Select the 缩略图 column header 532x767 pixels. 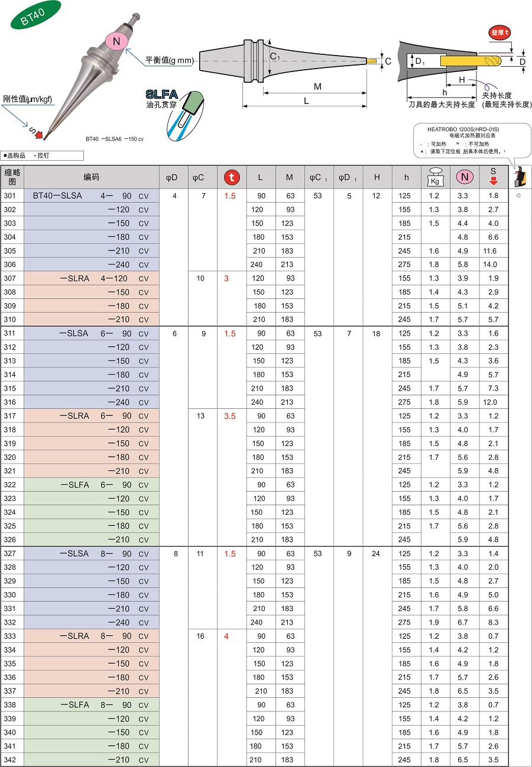pos(12,177)
